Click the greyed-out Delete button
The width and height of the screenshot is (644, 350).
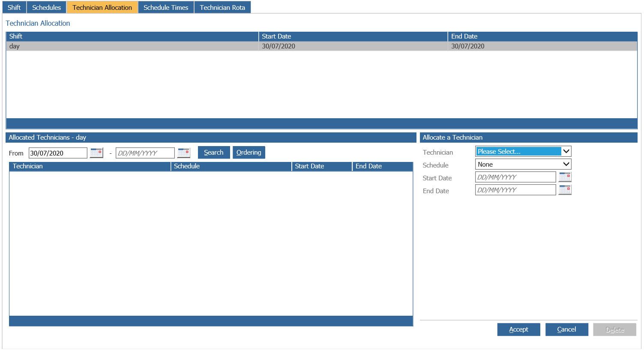614,329
